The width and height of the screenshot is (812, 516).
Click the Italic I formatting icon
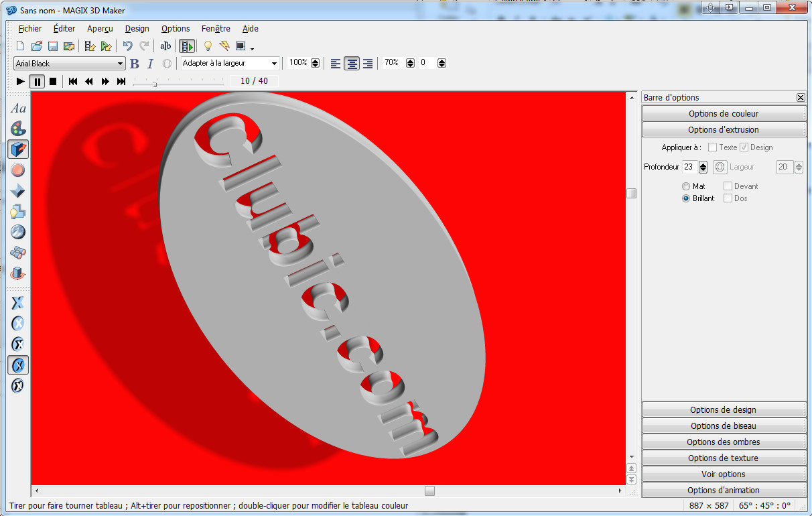(x=150, y=64)
